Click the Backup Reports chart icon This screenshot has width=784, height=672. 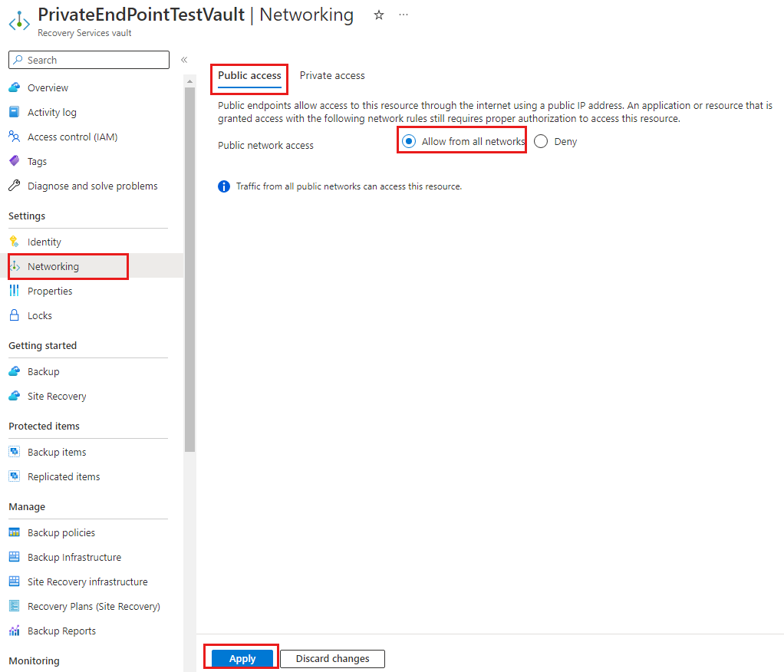(x=15, y=631)
